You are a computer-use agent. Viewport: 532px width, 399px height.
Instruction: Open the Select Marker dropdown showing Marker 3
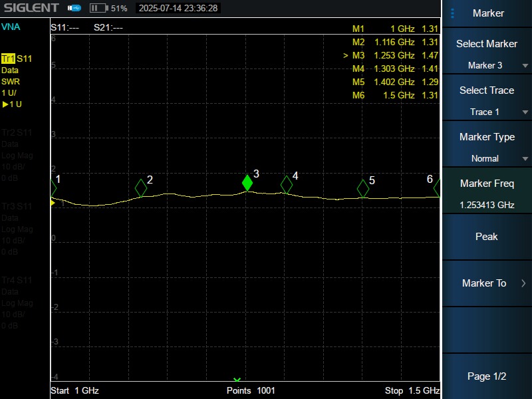click(487, 51)
